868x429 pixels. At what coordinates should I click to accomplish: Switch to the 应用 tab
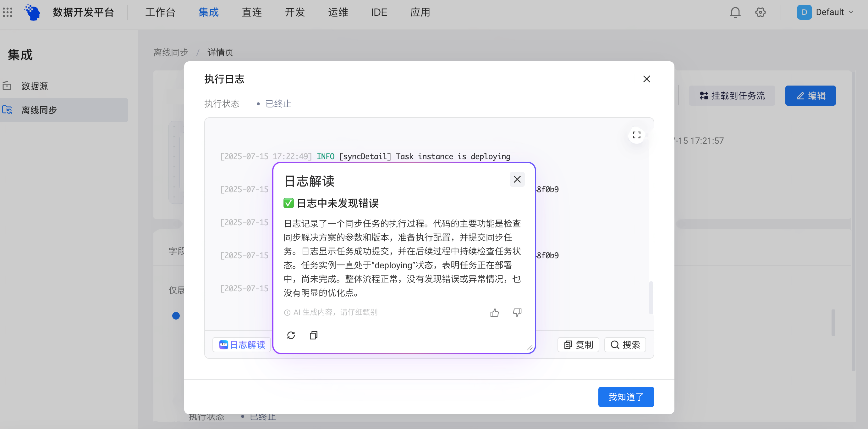pyautogui.click(x=420, y=13)
